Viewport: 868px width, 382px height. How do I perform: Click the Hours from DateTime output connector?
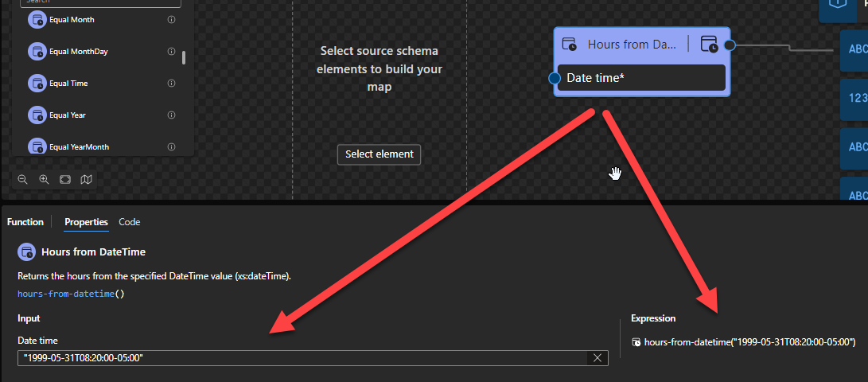(x=730, y=45)
